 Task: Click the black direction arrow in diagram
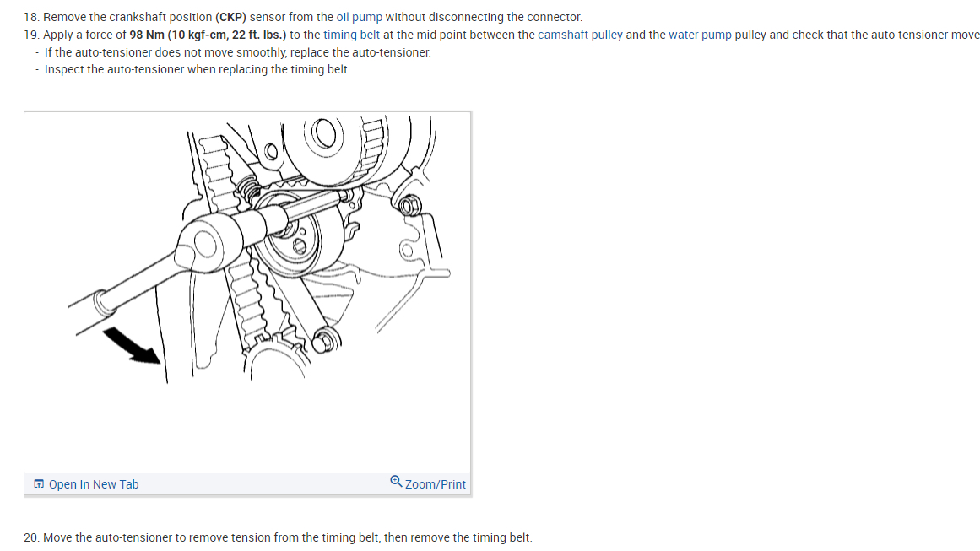(x=133, y=345)
